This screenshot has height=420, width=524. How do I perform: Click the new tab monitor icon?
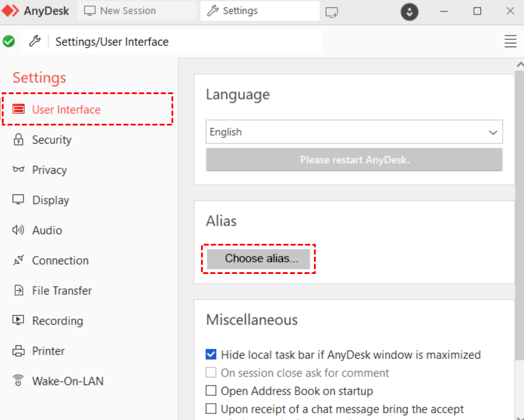[x=331, y=11]
